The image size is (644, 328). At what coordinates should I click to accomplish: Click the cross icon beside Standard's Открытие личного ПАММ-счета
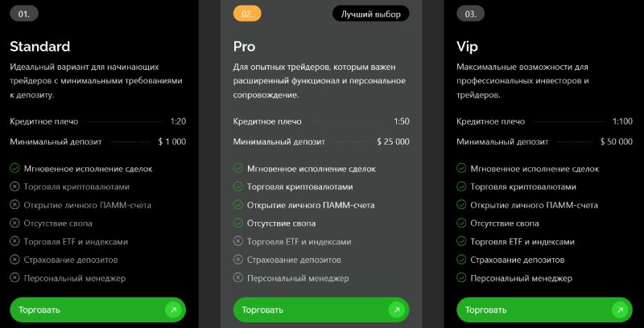pos(14,204)
